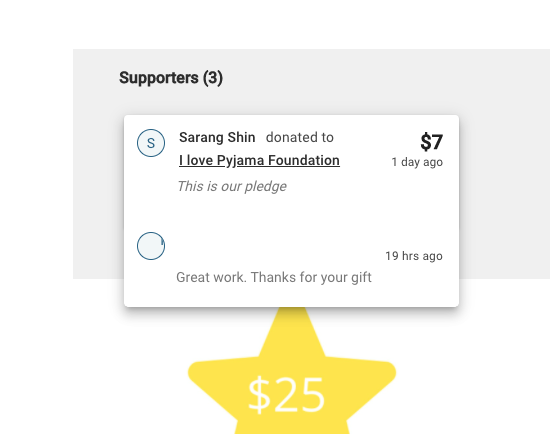This screenshot has width=550, height=434.
Task: Click the blank reply avatar circle
Action: tap(151, 246)
